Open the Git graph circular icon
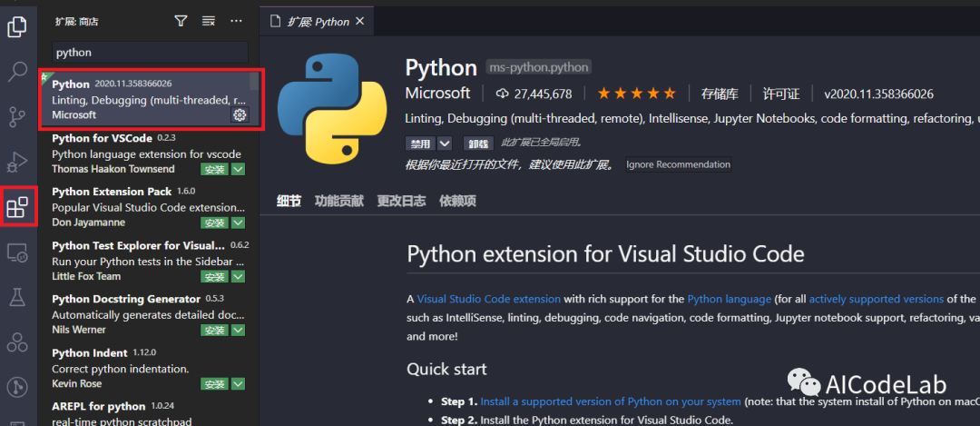The image size is (980, 426). pos(17,387)
